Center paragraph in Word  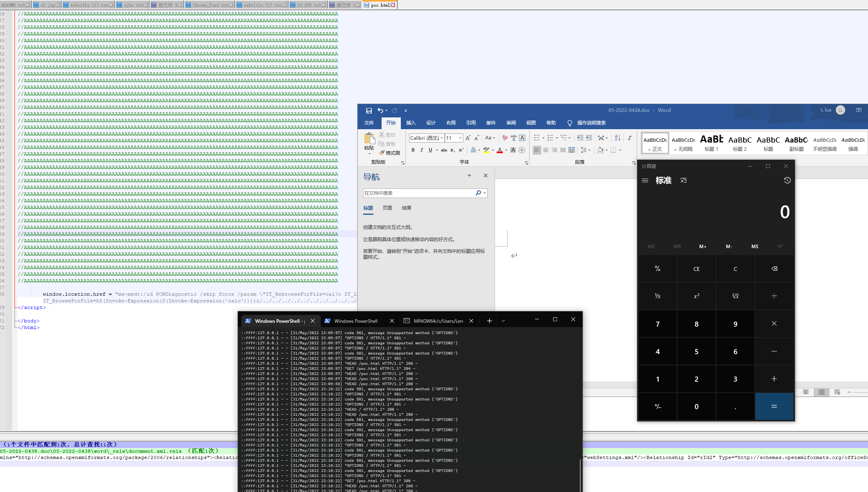pyautogui.click(x=546, y=150)
